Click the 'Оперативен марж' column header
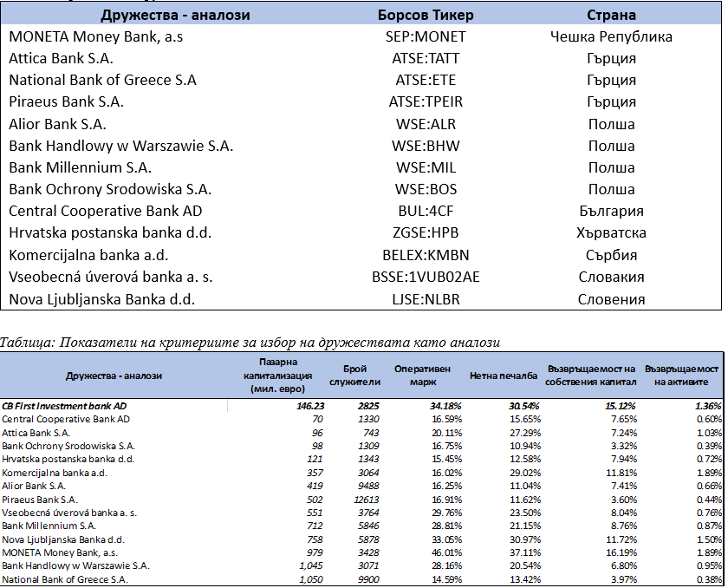Viewport: 728px width, 588px height. (422, 375)
